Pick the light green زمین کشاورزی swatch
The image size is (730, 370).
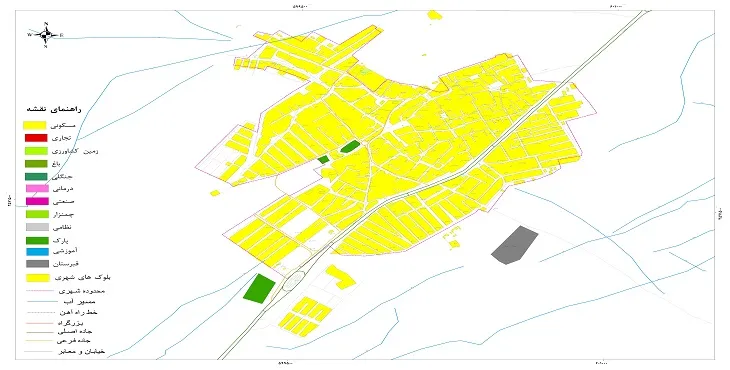tap(36, 151)
